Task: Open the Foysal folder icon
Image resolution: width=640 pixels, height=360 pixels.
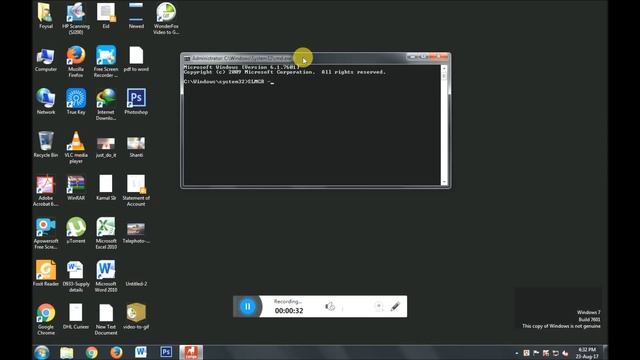Action: 45,15
